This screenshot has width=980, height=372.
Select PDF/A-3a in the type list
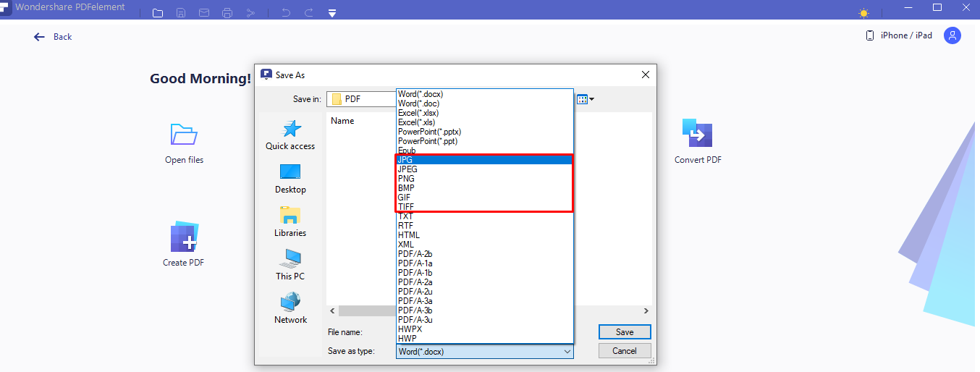pos(485,301)
